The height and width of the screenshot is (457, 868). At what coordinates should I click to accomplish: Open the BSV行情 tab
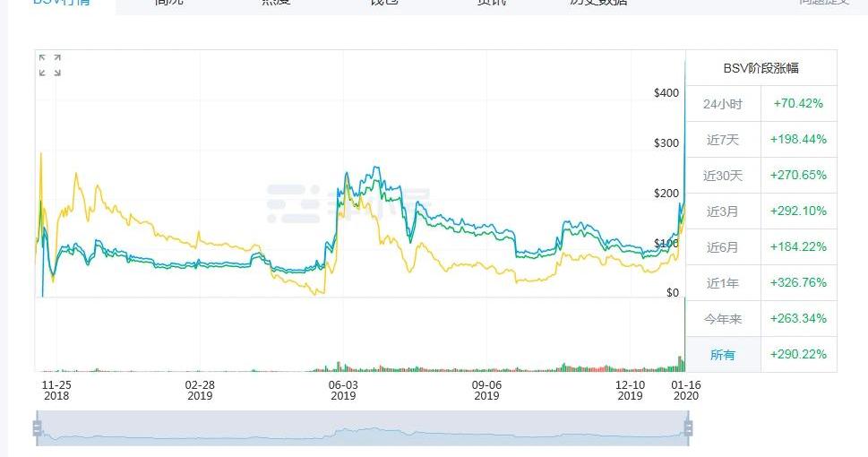[61, 4]
